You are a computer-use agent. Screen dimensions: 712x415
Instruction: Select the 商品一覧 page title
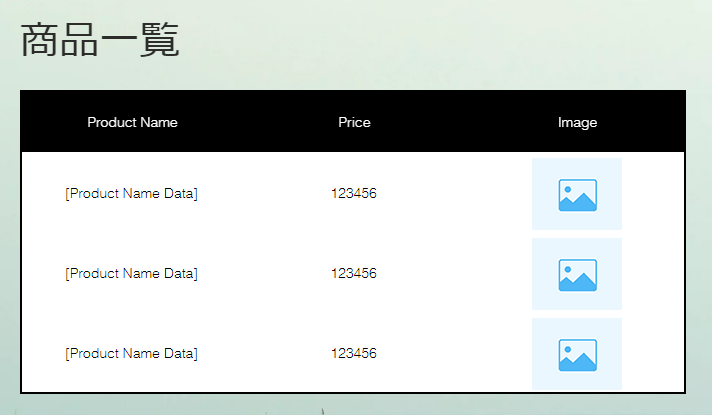point(100,40)
